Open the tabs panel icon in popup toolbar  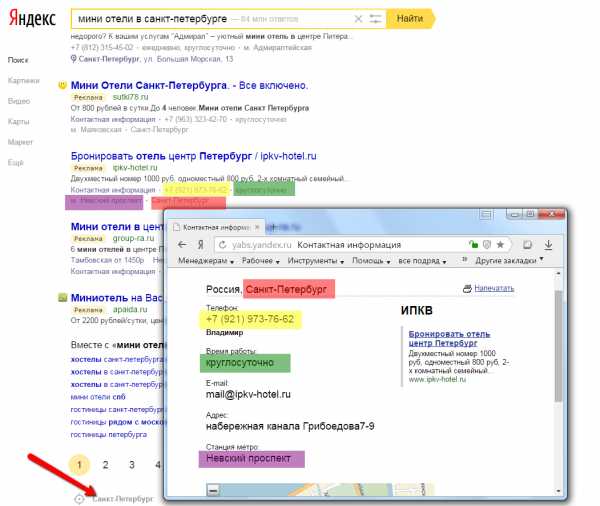coord(527,245)
